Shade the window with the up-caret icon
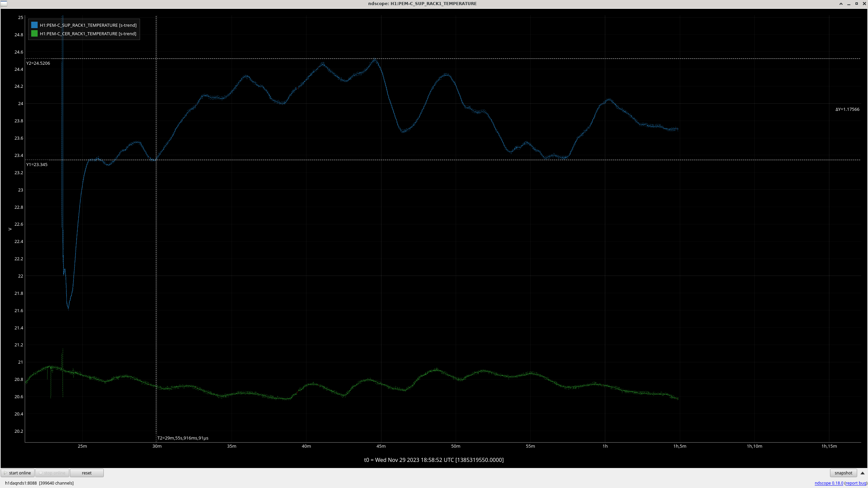868x488 pixels. [841, 3]
